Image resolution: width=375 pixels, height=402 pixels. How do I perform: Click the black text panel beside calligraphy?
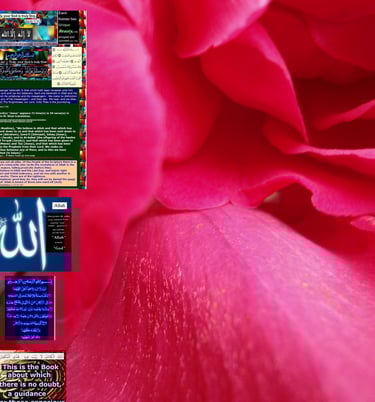coord(58,233)
